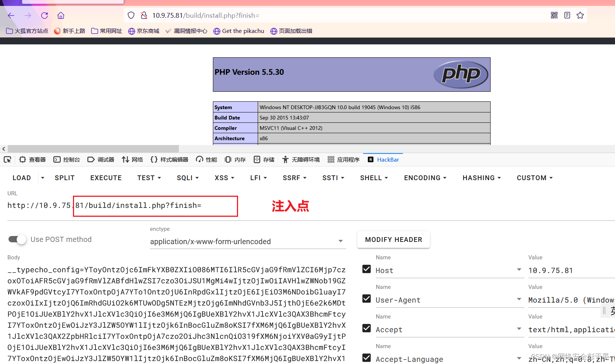
Task: Open the Get the pikachu bookmark
Action: [238, 31]
